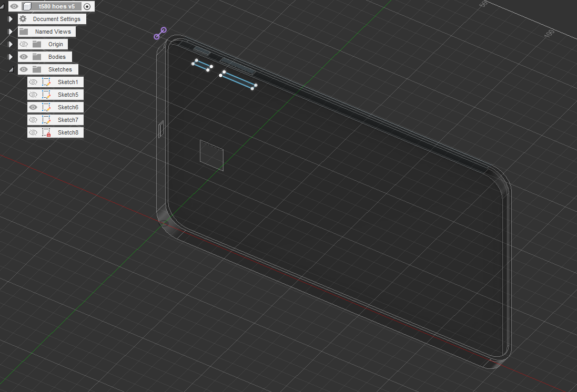Select the small square sketch profile on the model
Screen dimensions: 577x392
click(211, 156)
